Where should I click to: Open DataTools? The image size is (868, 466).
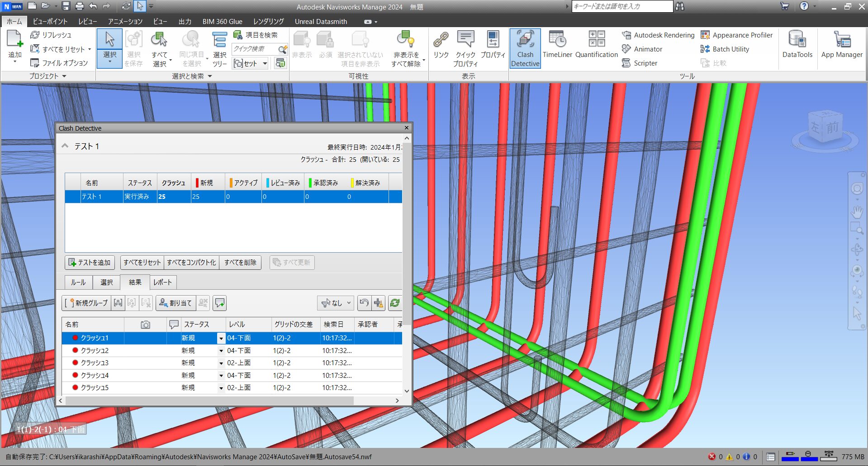point(797,45)
